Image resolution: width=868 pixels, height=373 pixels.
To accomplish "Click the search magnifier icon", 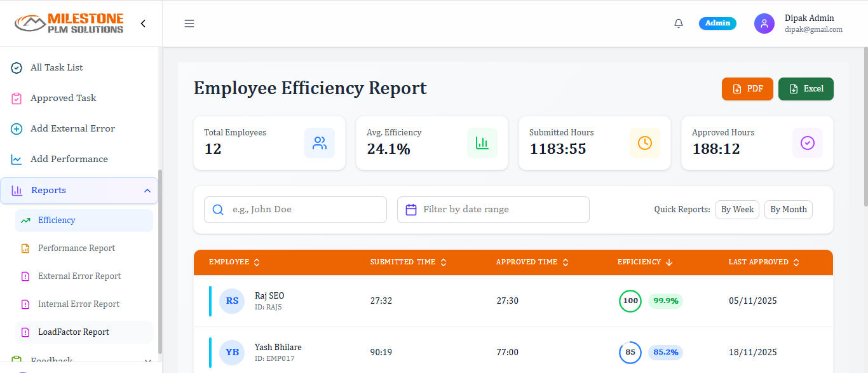I will click(x=218, y=209).
